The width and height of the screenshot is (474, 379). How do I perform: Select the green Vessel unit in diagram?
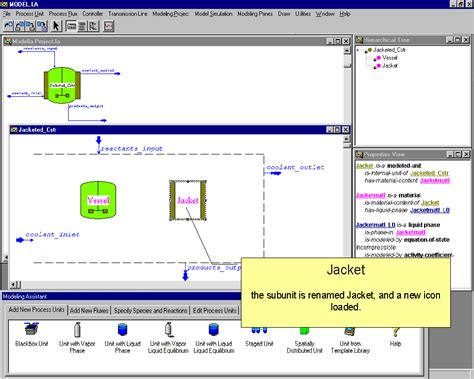pos(98,200)
